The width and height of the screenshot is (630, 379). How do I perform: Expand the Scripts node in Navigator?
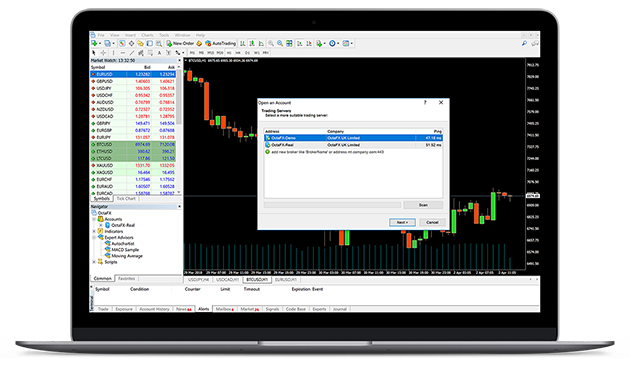pyautogui.click(x=94, y=262)
